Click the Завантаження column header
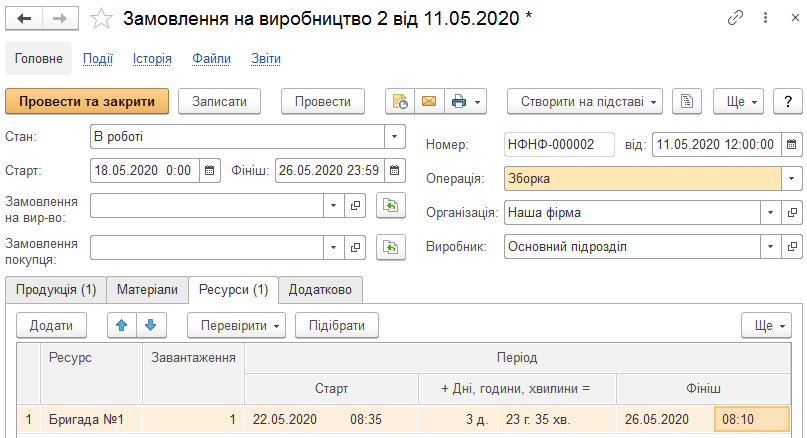The width and height of the screenshot is (807, 438). tap(193, 373)
